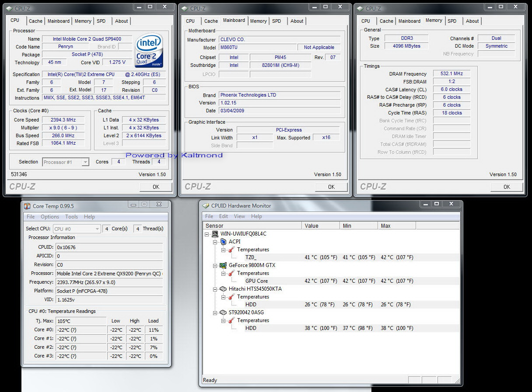Open the Tools menu in Core Temp
532x392 pixels.
coord(71,217)
